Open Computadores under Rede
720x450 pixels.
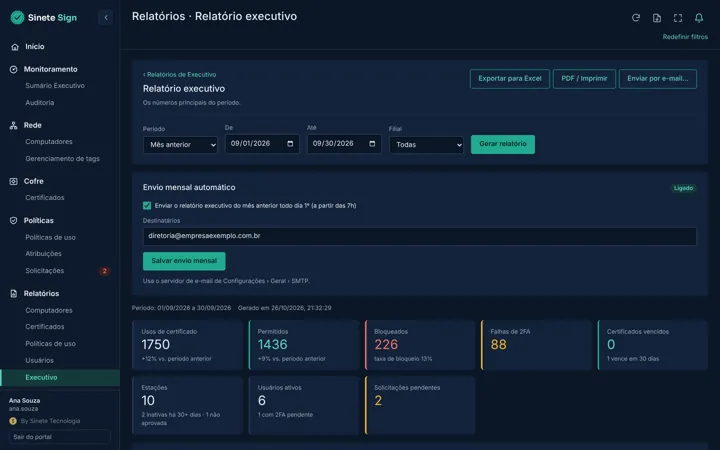(49, 142)
